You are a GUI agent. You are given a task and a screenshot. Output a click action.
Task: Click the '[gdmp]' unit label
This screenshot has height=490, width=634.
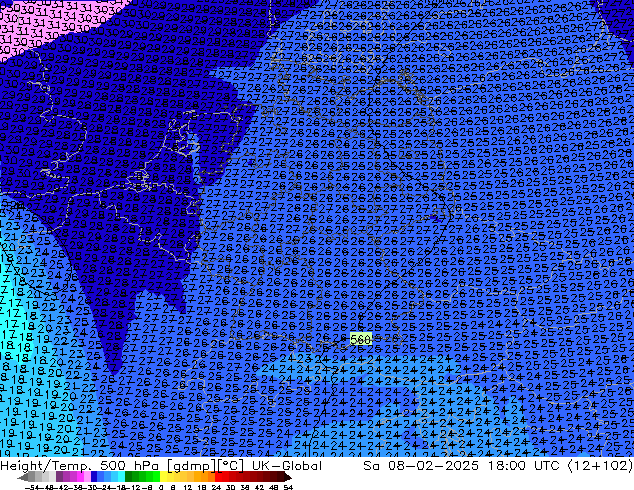tap(192, 466)
